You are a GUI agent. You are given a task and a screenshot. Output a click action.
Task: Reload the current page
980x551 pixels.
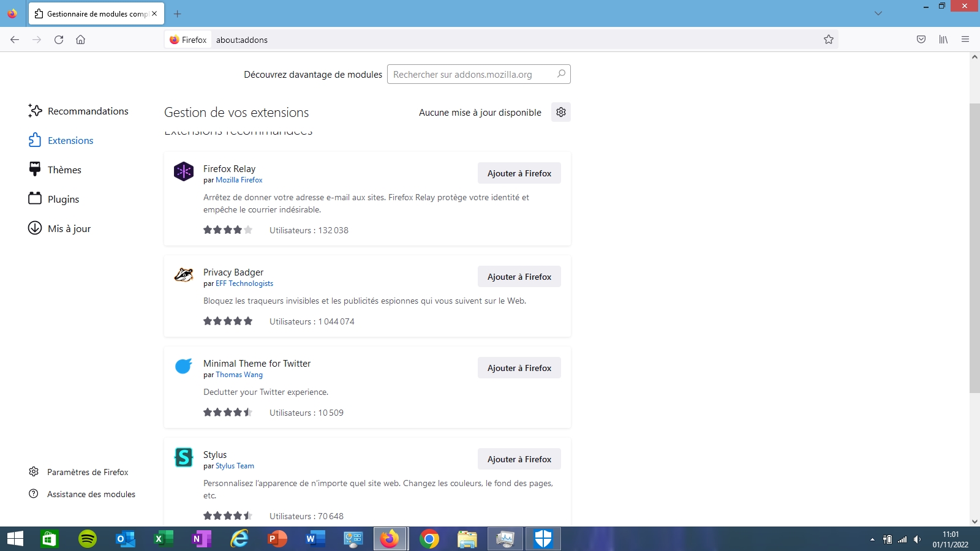[59, 40]
